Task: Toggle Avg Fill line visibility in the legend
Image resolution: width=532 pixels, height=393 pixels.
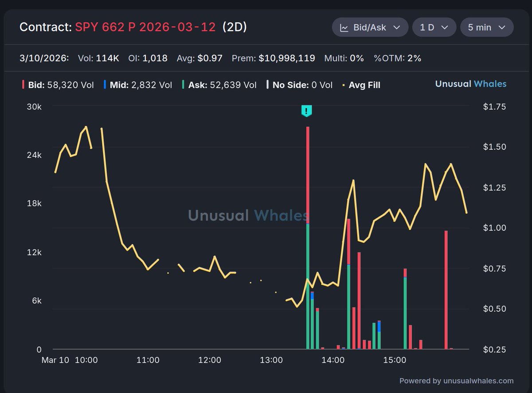Action: tap(360, 85)
